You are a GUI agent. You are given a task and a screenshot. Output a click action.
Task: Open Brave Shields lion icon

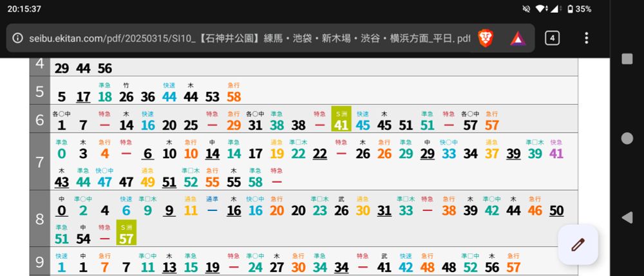tap(486, 38)
